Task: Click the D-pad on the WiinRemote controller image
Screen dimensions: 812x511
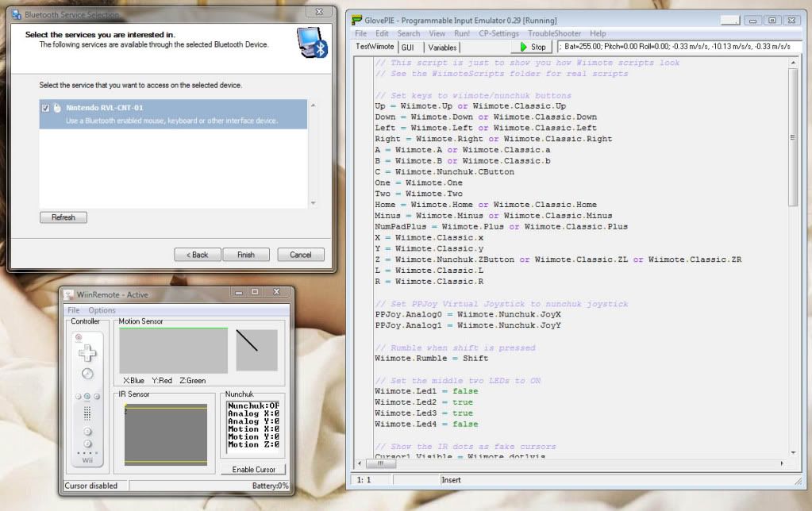Action: point(87,353)
